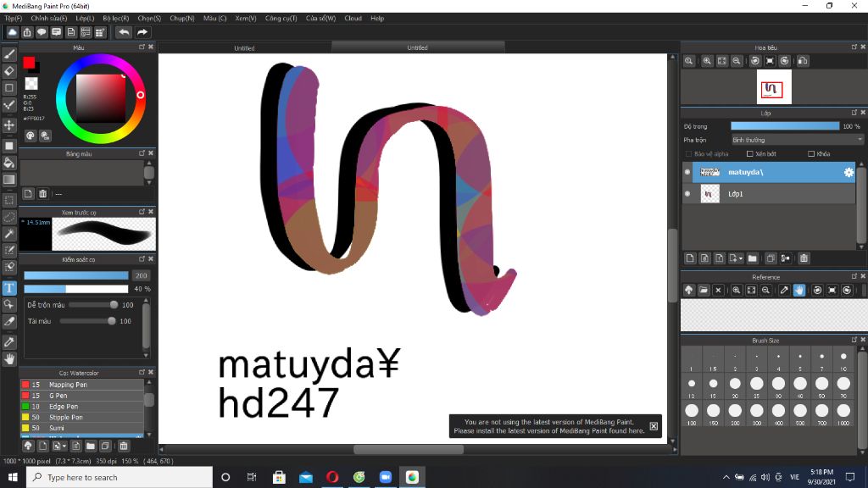Select the Bucket fill tool
Image resolution: width=868 pixels, height=488 pixels.
pyautogui.click(x=9, y=163)
